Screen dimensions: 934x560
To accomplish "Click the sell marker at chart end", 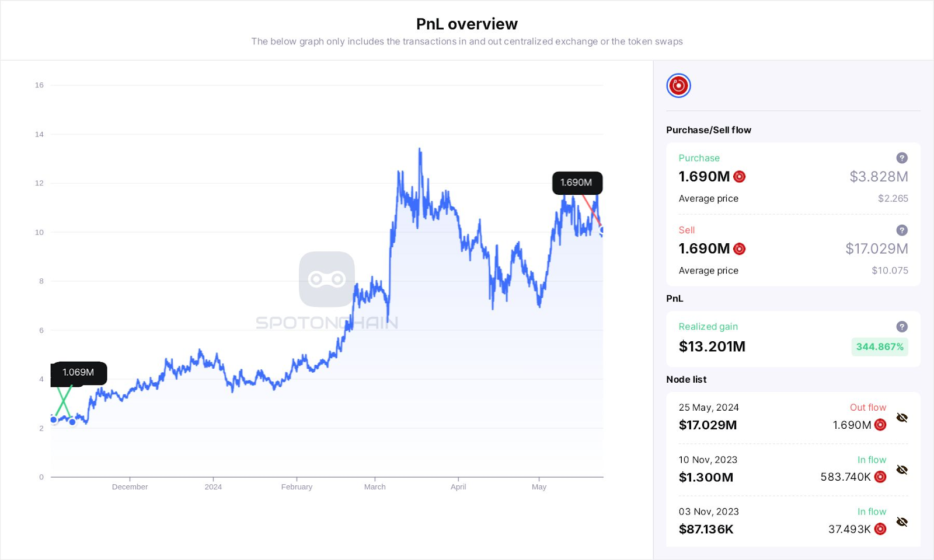I will 602,230.
